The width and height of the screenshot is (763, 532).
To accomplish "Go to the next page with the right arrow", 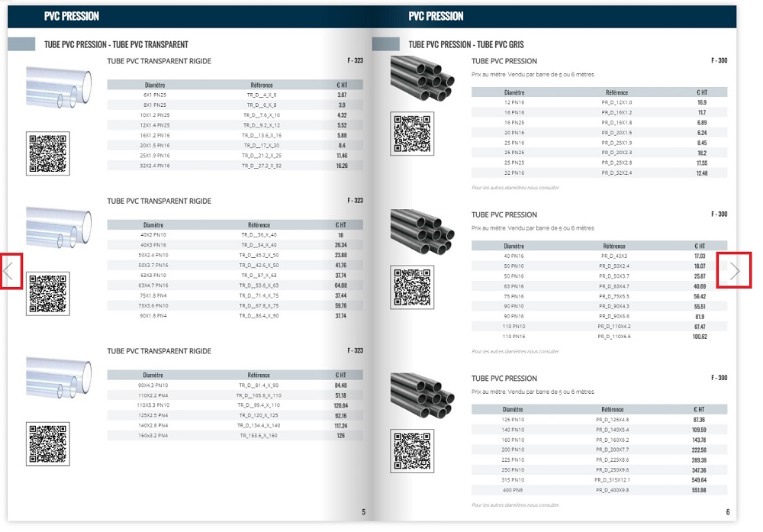I will [x=734, y=270].
